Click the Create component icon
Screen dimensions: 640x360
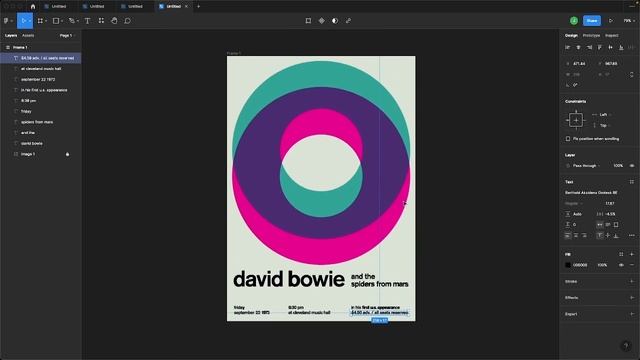(322, 21)
